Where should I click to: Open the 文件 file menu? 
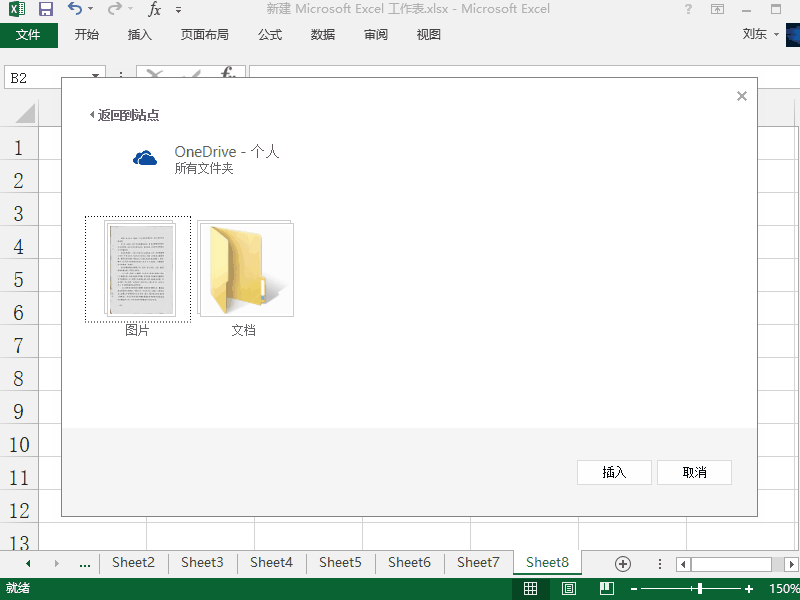pos(29,35)
